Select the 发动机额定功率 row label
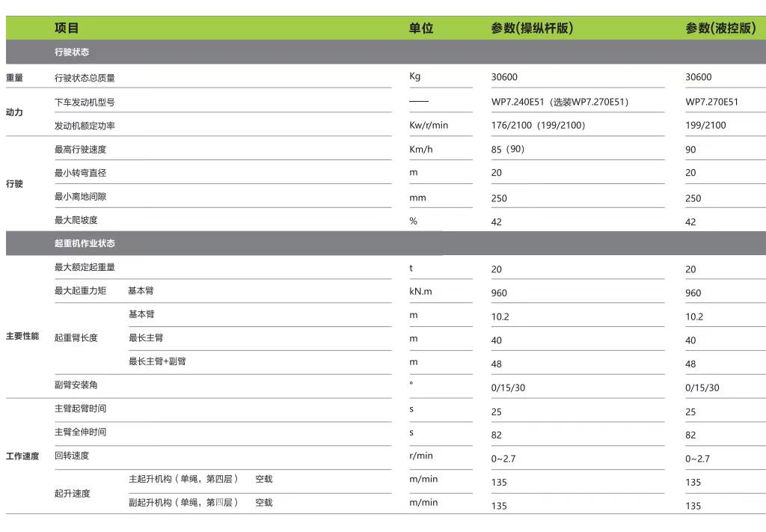Viewport: 766px width, 532px height. click(85, 126)
